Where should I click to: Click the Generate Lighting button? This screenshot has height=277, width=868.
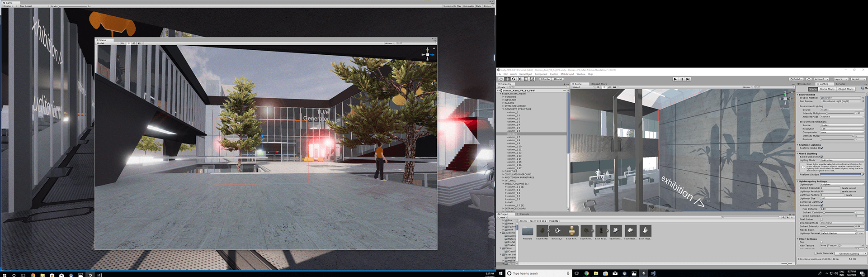click(849, 254)
